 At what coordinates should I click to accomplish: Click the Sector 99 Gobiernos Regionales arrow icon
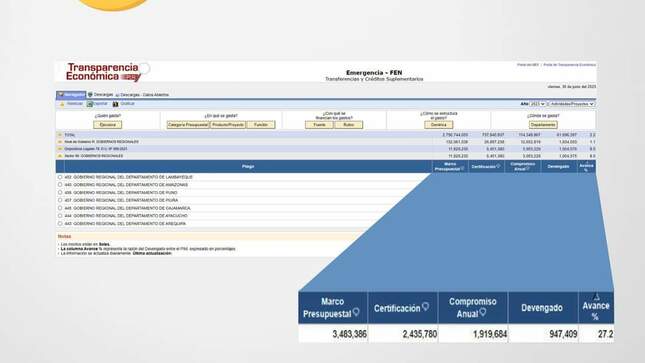point(60,156)
